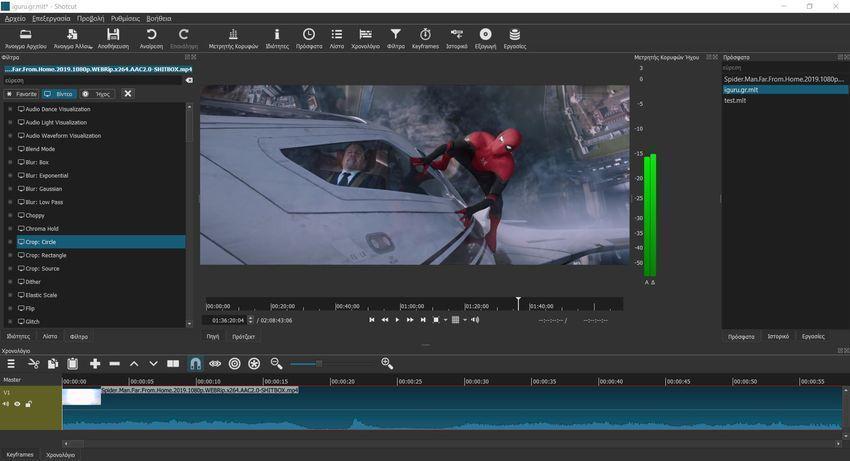Play the video in player
850x461 pixels.
pos(397,320)
